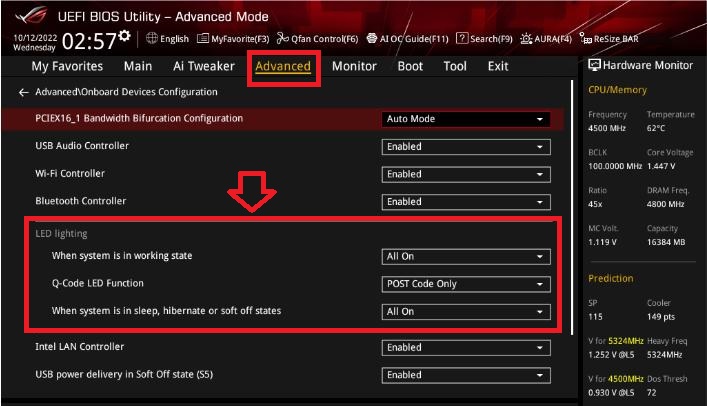The width and height of the screenshot is (707, 406).
Task: Select sleep, hibernate or soft off states label
Action: (166, 311)
